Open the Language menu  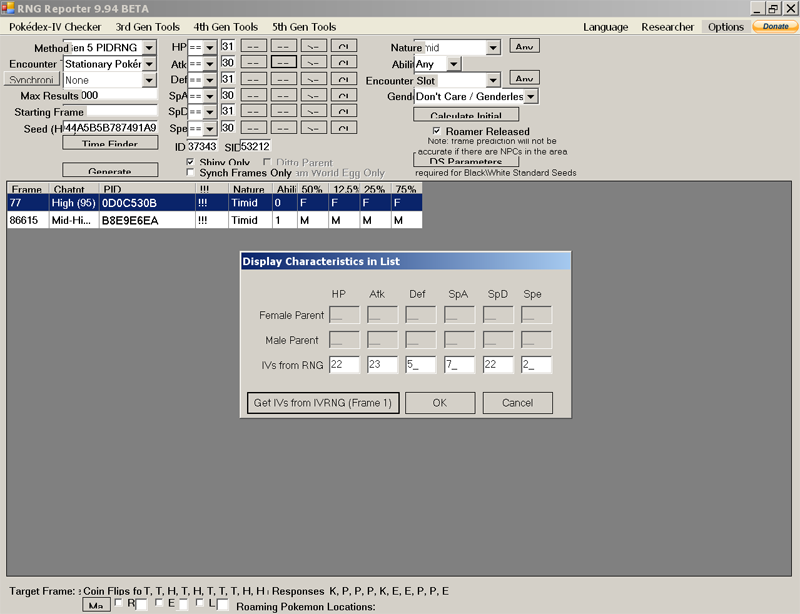(x=606, y=27)
